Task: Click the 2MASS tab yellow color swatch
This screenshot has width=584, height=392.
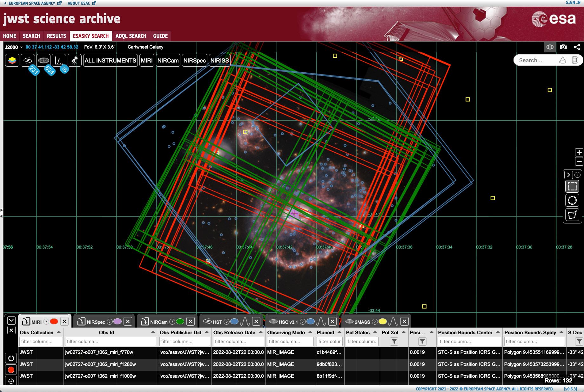Action: [x=383, y=322]
